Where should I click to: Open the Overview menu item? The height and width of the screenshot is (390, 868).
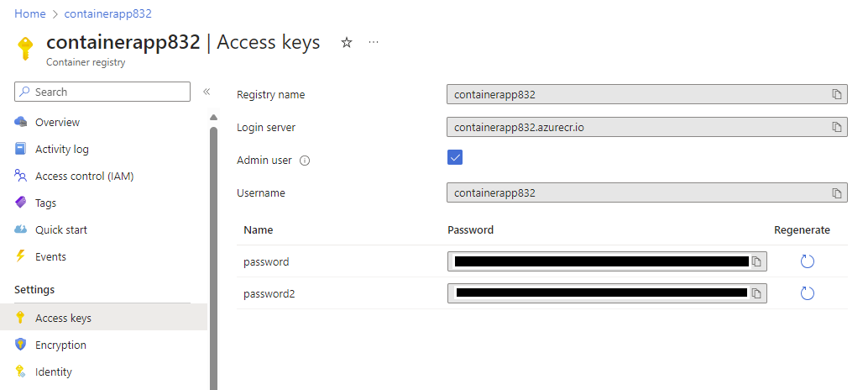point(57,122)
